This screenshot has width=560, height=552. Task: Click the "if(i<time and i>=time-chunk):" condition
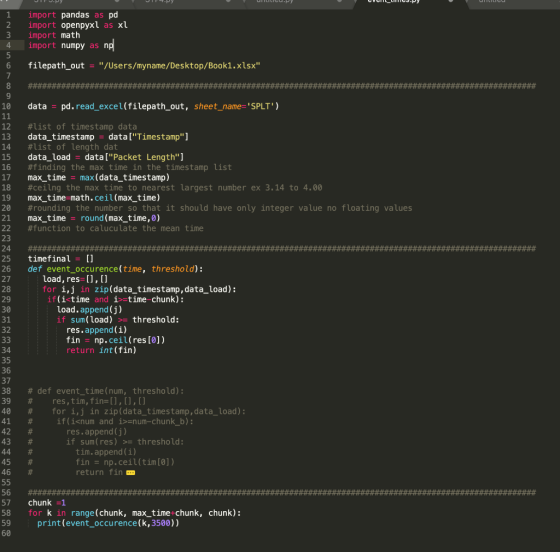(x=115, y=300)
